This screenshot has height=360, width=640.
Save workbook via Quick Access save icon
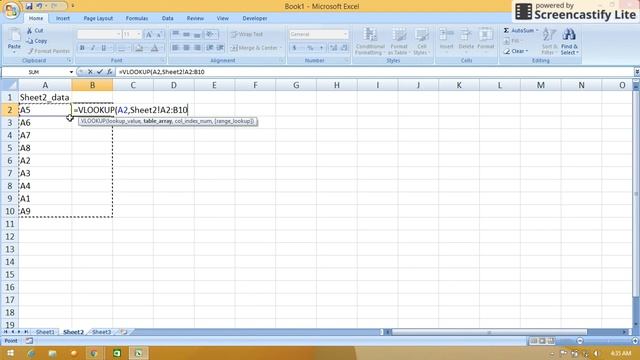click(x=29, y=6)
